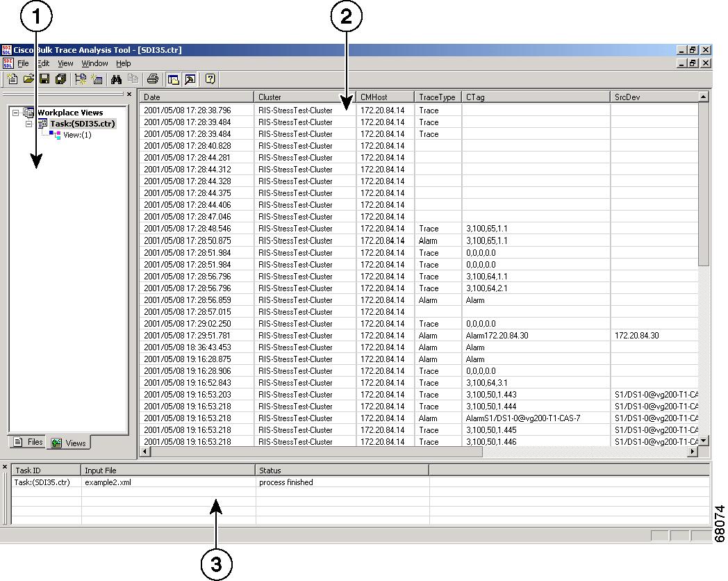
Task: Click the View:(1) node icon
Action: coord(55,135)
